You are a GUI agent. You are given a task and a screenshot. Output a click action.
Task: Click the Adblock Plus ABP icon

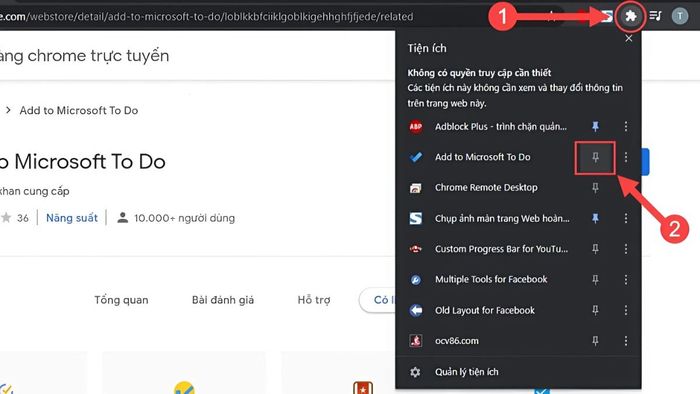[x=416, y=127]
